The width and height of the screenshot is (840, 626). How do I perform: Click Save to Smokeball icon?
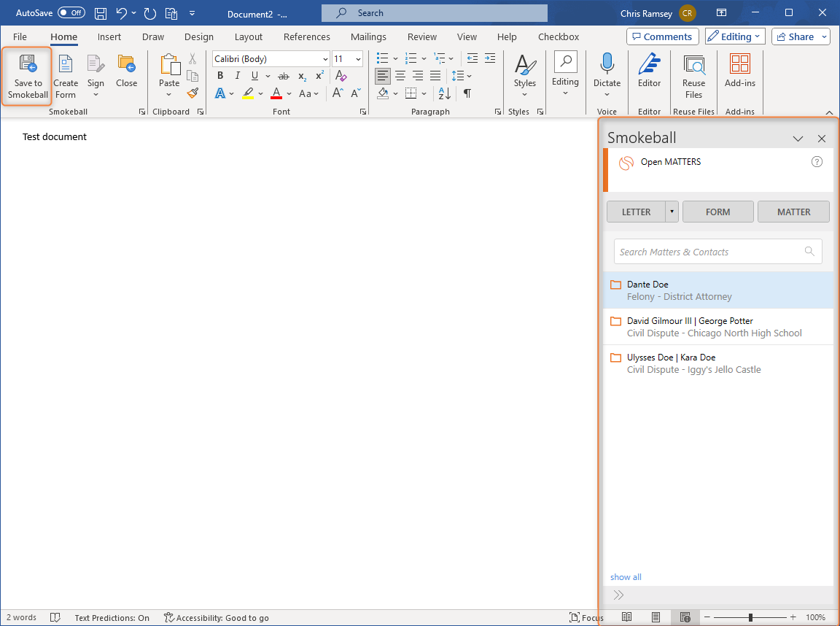pos(28,63)
